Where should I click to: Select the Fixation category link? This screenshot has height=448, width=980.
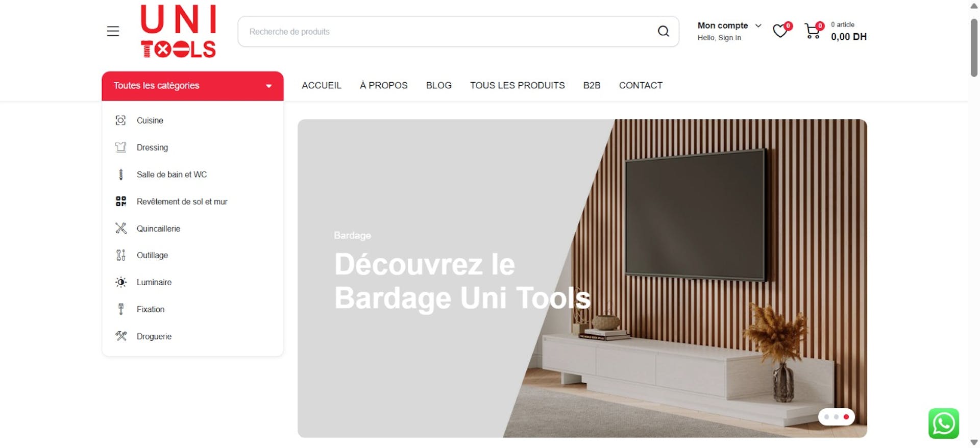click(150, 309)
